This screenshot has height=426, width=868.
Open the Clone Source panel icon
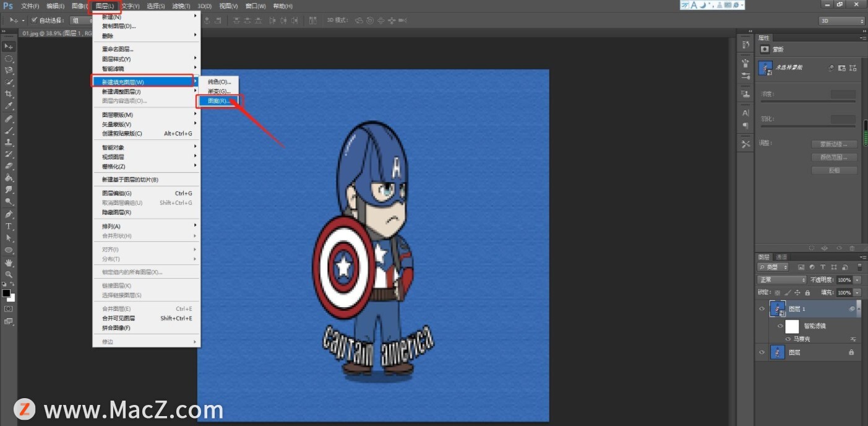(x=746, y=94)
